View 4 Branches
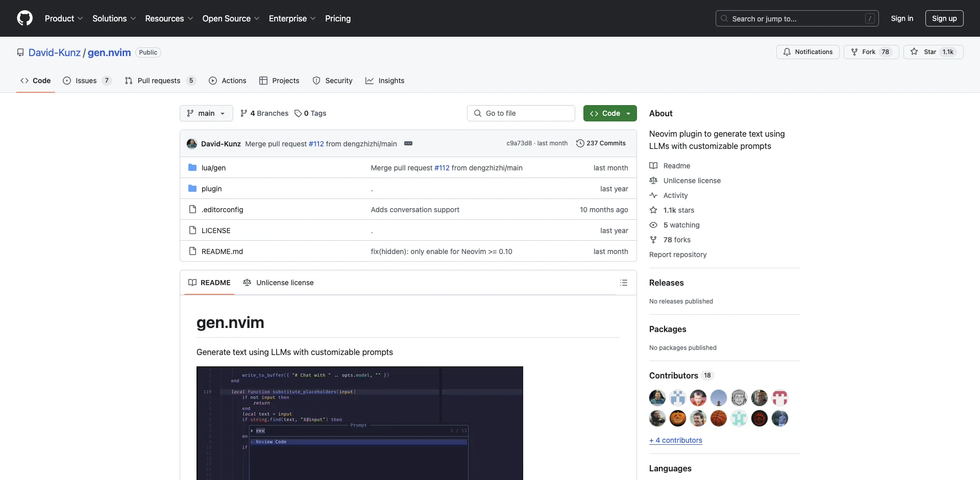The width and height of the screenshot is (980, 480). [264, 113]
